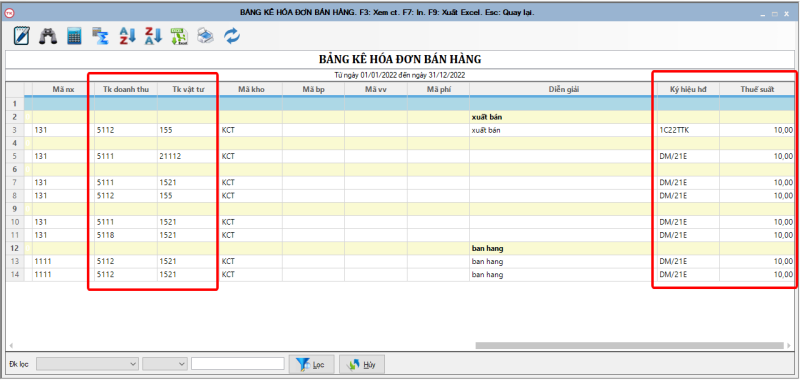Click 'ban hang' description in row 14

point(563,274)
